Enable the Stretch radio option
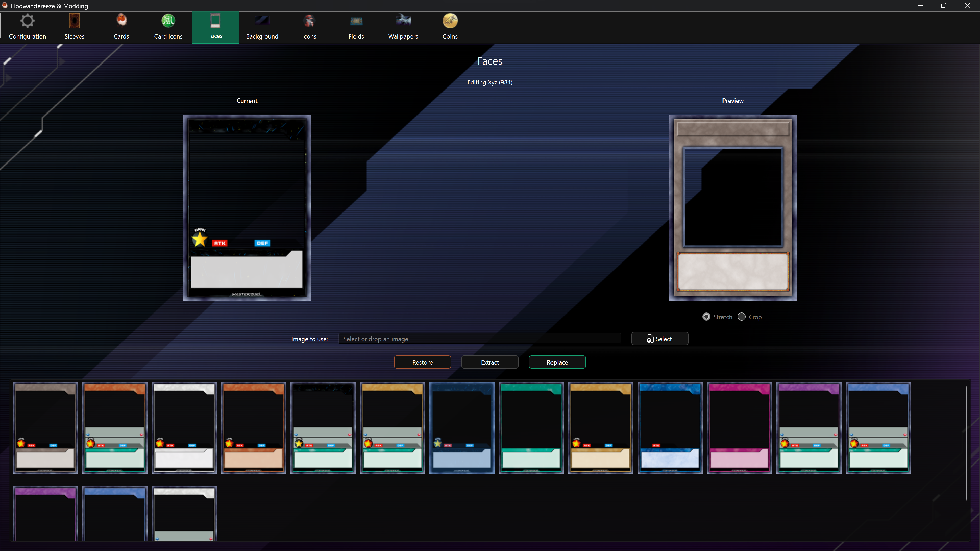The width and height of the screenshot is (980, 551). pos(706,317)
